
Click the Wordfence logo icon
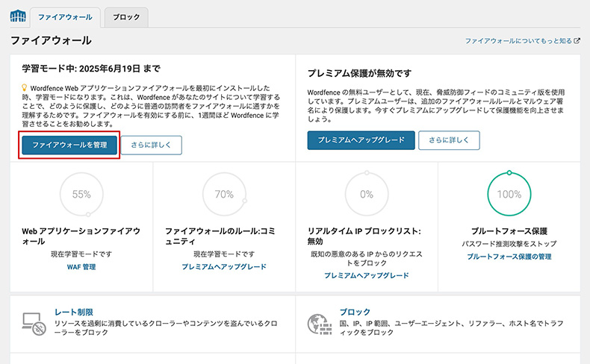click(x=18, y=16)
